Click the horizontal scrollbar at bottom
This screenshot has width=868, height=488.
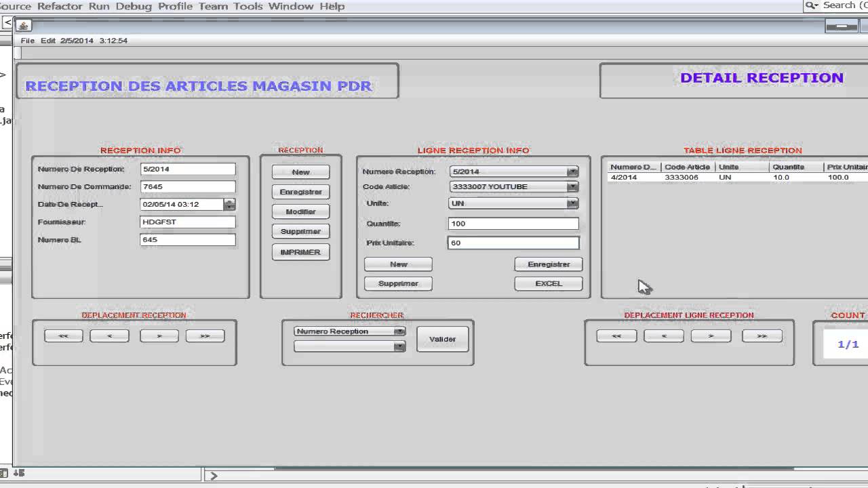point(533,468)
